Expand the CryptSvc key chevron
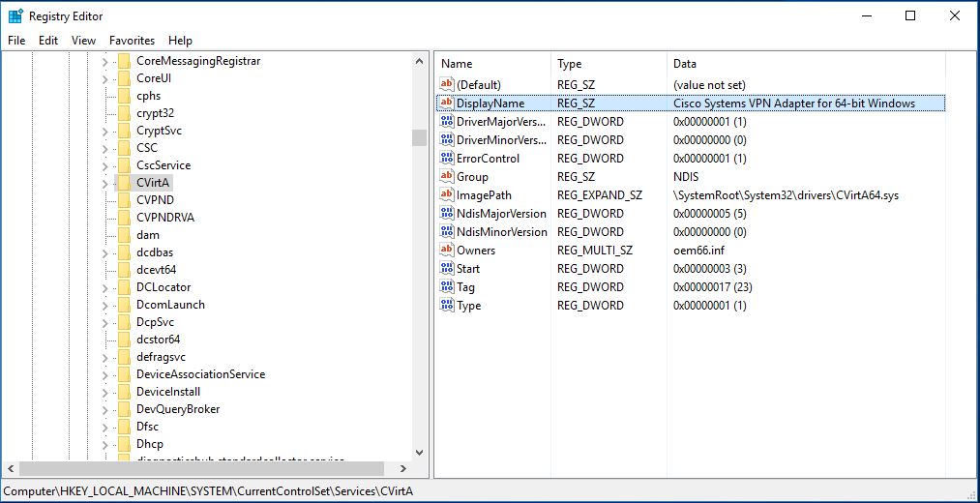This screenshot has height=503, width=980. [105, 131]
